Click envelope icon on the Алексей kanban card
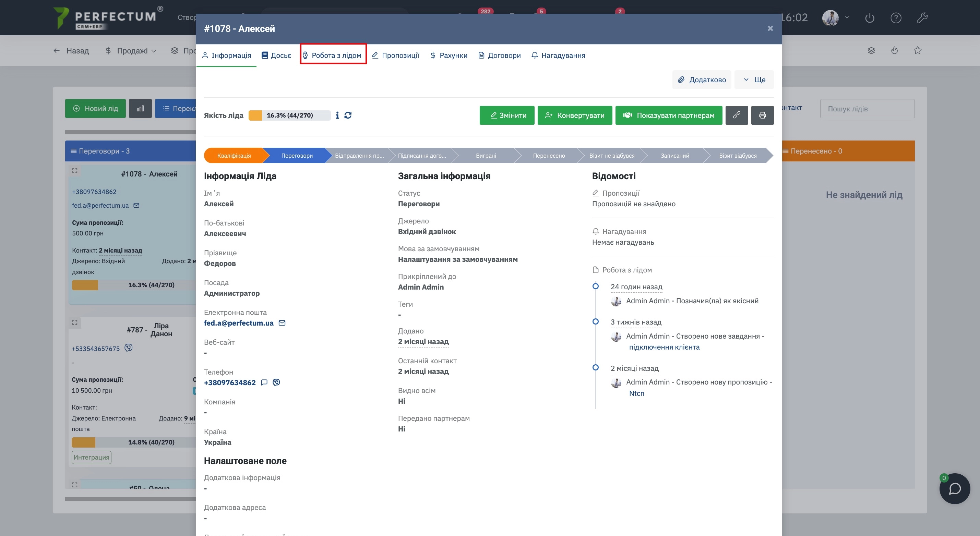This screenshot has width=980, height=536. pyautogui.click(x=136, y=205)
